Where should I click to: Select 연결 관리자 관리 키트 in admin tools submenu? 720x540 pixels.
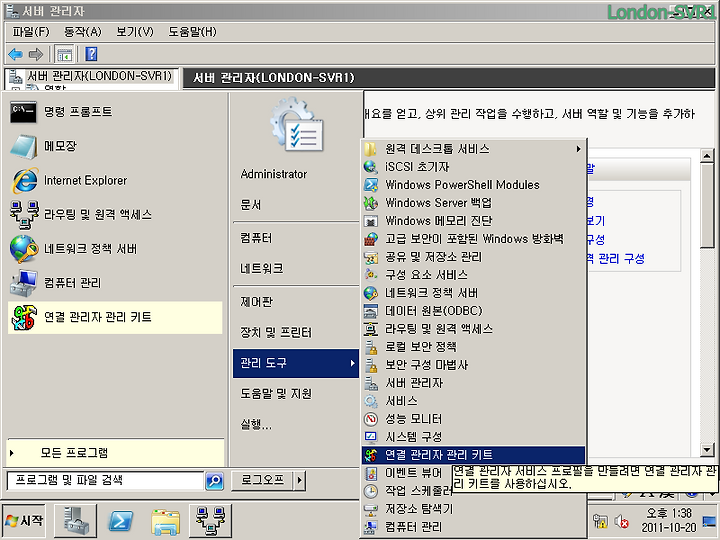(x=473, y=455)
